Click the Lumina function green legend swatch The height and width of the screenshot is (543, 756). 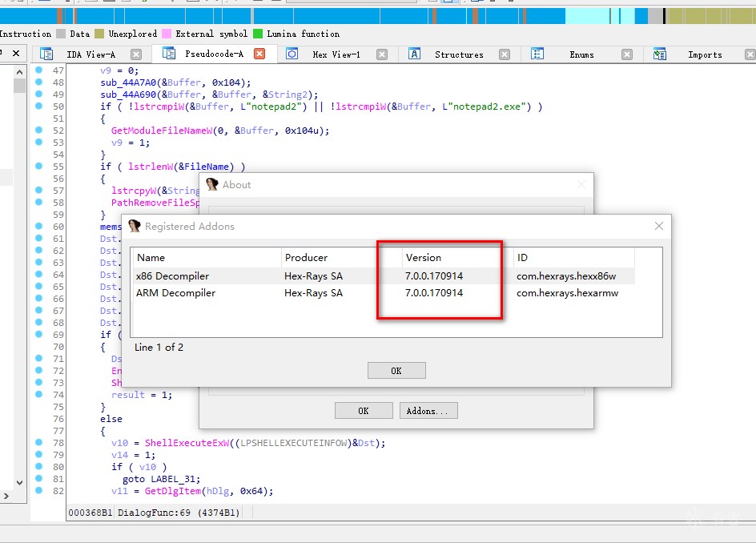pyautogui.click(x=258, y=34)
